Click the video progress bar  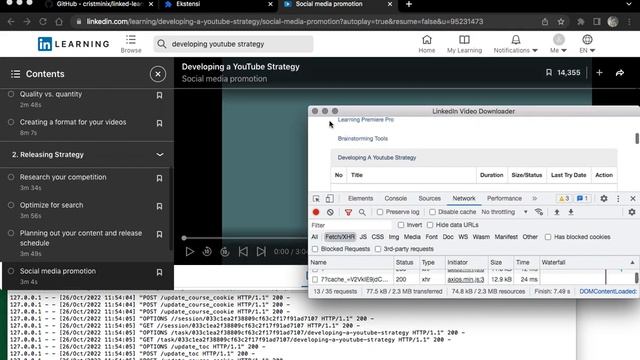point(245,238)
